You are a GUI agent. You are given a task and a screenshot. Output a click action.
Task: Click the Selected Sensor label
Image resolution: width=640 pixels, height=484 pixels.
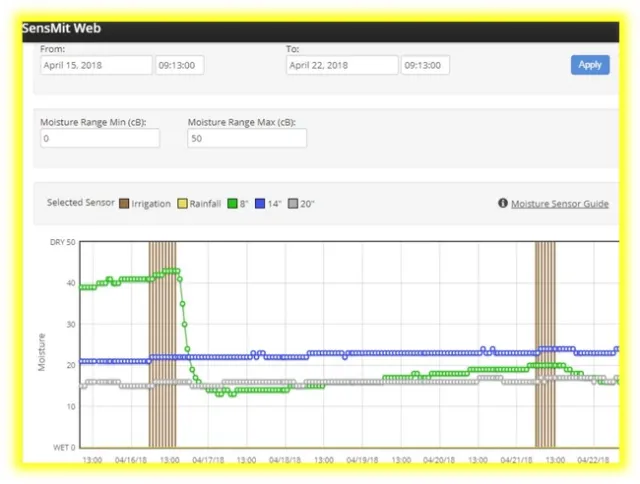(81, 202)
